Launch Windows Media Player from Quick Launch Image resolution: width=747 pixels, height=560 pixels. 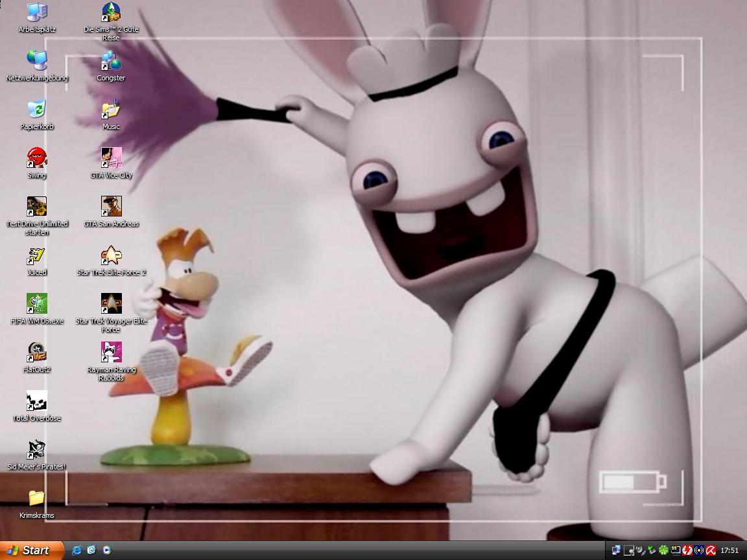pyautogui.click(x=106, y=550)
